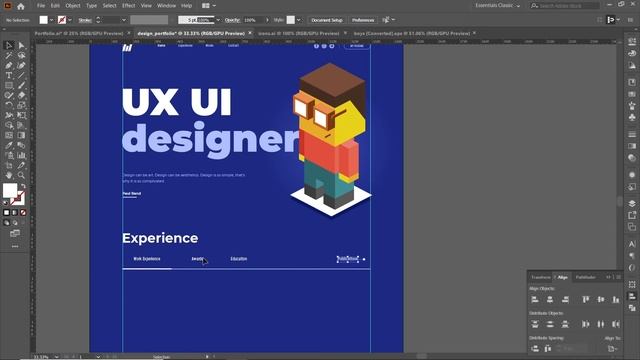Open brush definition dropdown arrow
Screen dimensions: 640x360
point(218,20)
